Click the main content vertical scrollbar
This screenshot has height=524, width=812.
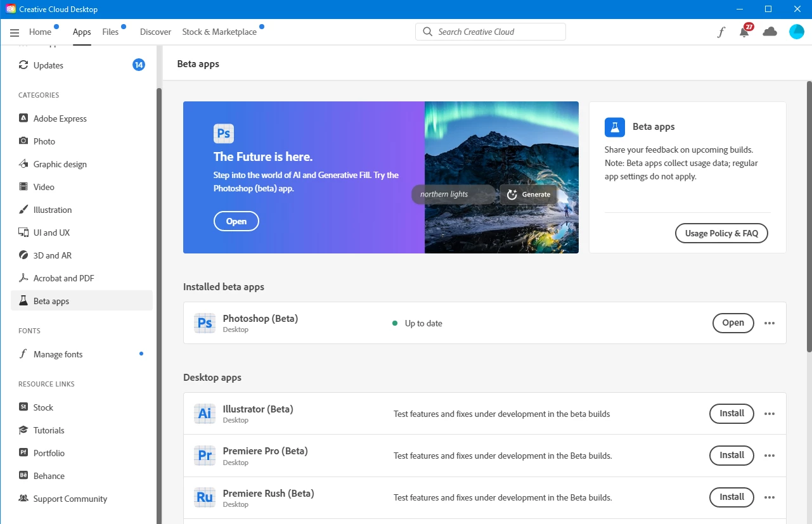pyautogui.click(x=808, y=215)
